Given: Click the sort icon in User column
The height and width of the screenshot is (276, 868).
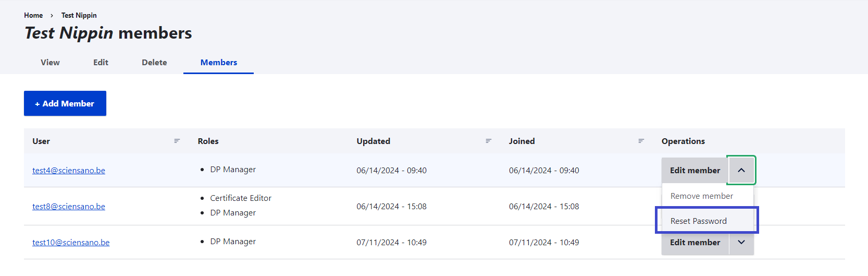Looking at the screenshot, I should click(x=177, y=141).
